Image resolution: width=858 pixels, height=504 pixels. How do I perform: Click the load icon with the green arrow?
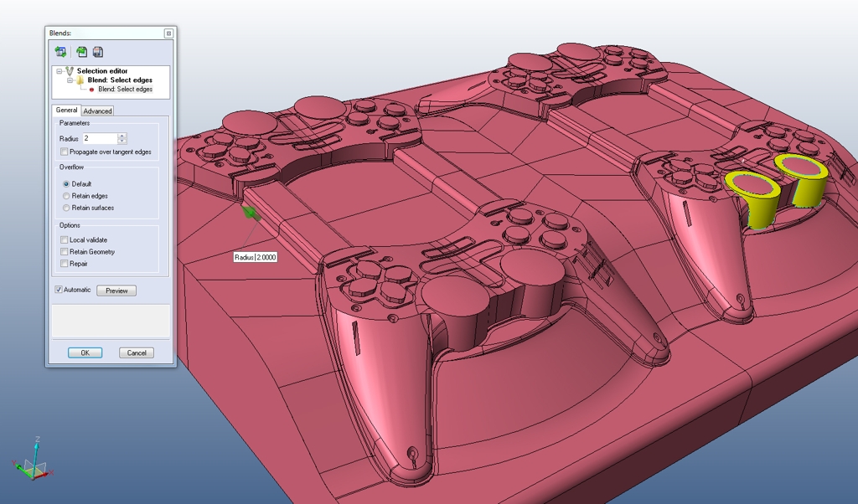coord(81,52)
